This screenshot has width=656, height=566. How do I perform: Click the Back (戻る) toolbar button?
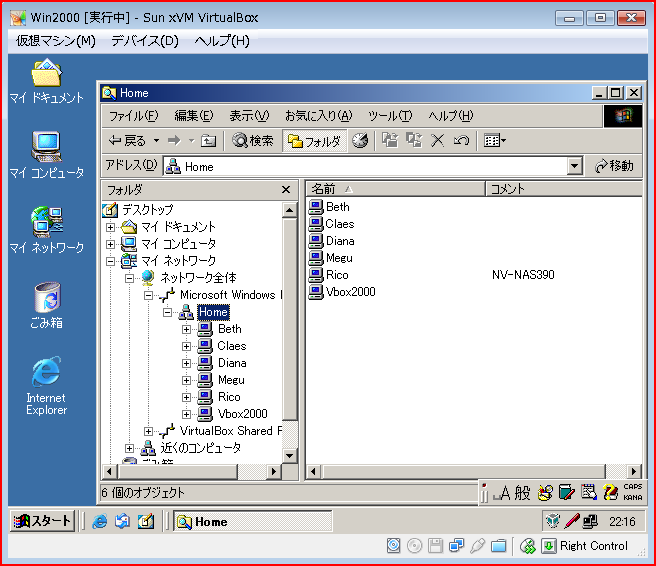(x=127, y=141)
